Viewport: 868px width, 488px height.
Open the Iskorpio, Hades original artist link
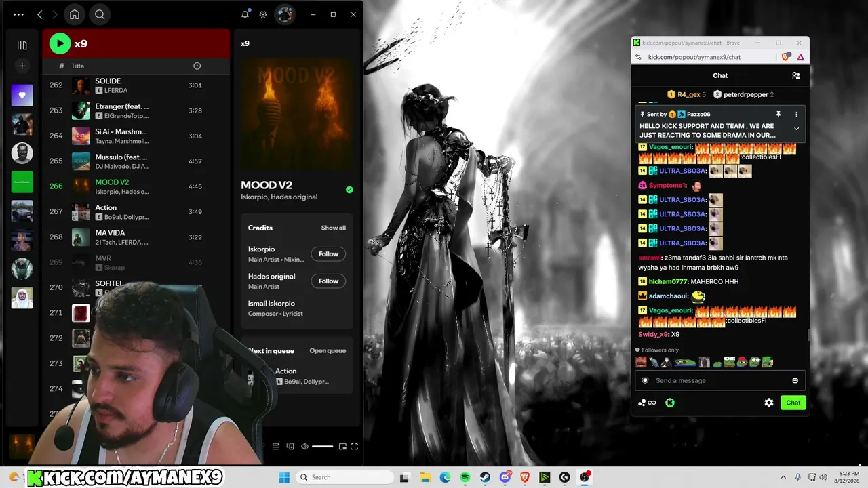[279, 197]
